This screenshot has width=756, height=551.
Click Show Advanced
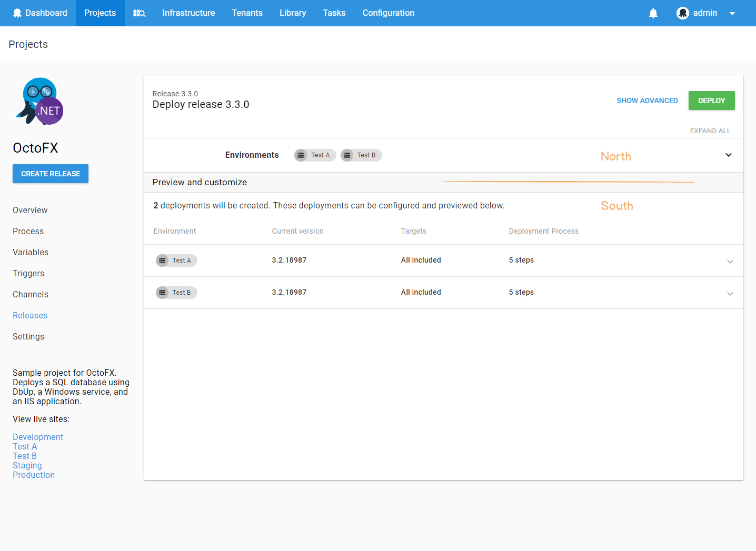[x=647, y=101]
